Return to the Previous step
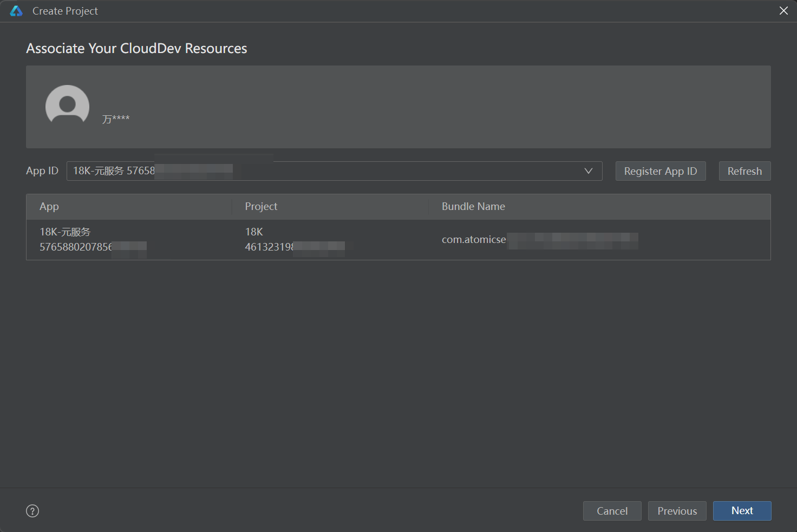This screenshot has width=797, height=532. (x=677, y=511)
